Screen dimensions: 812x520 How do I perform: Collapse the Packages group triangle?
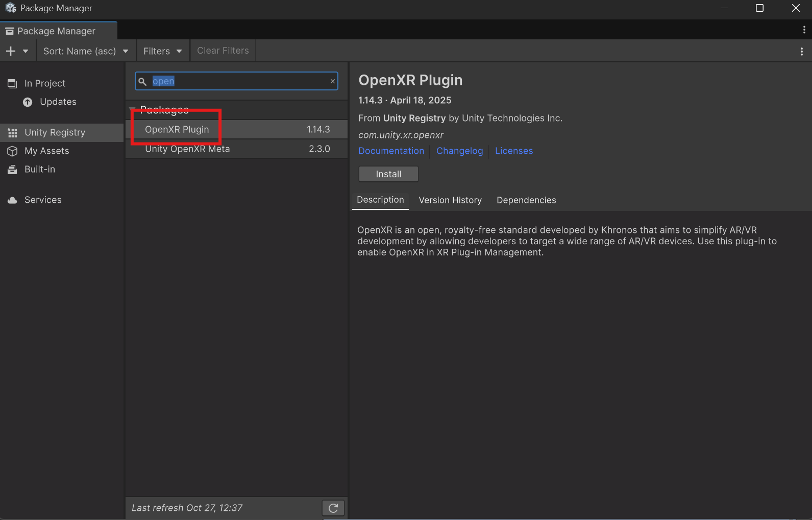click(133, 109)
